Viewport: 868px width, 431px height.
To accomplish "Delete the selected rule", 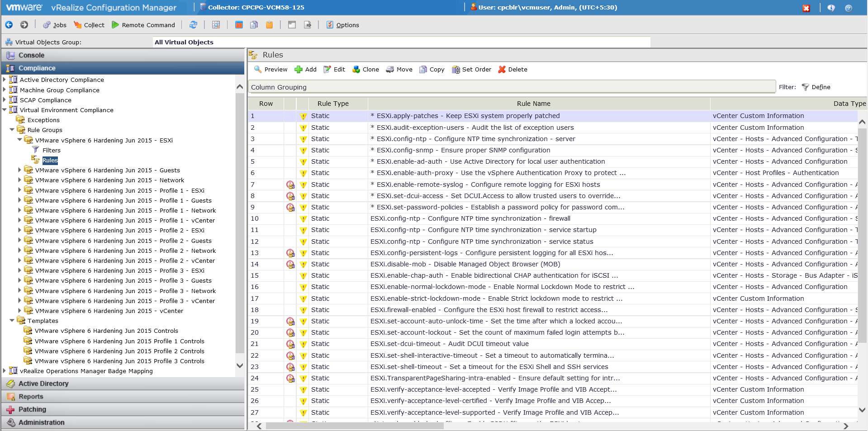I will [512, 69].
